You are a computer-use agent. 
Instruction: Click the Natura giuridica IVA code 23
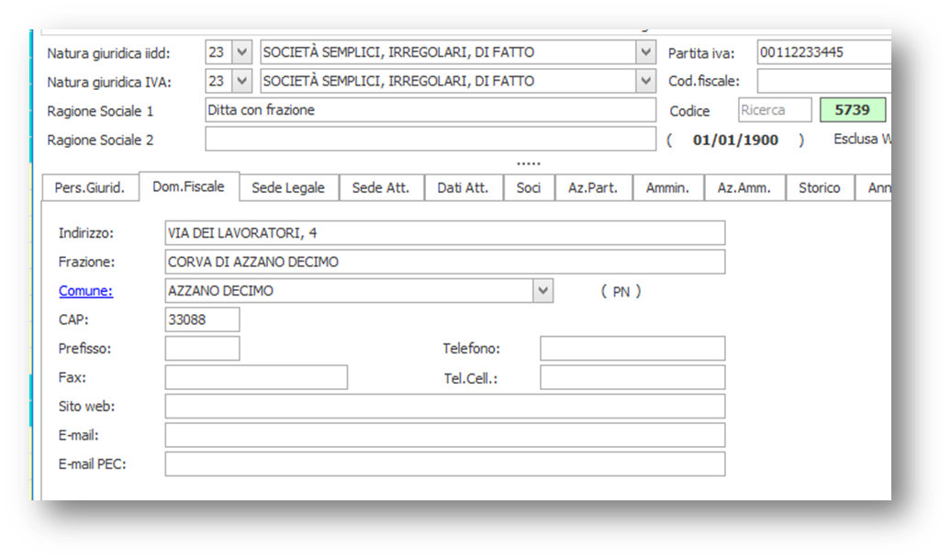click(218, 81)
